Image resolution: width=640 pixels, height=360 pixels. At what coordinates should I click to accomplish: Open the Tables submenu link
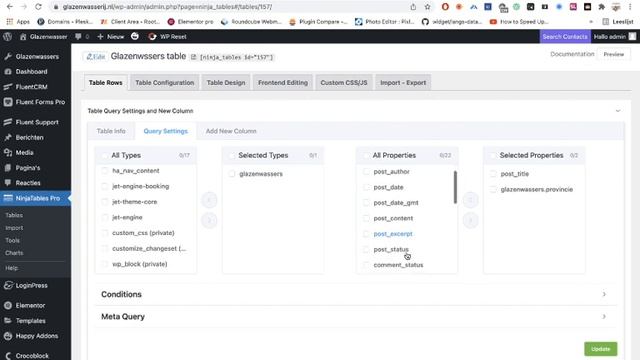[x=14, y=215]
